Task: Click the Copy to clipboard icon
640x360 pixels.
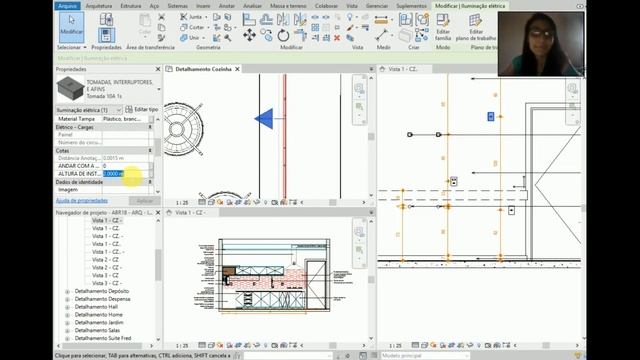Action: click(162, 27)
